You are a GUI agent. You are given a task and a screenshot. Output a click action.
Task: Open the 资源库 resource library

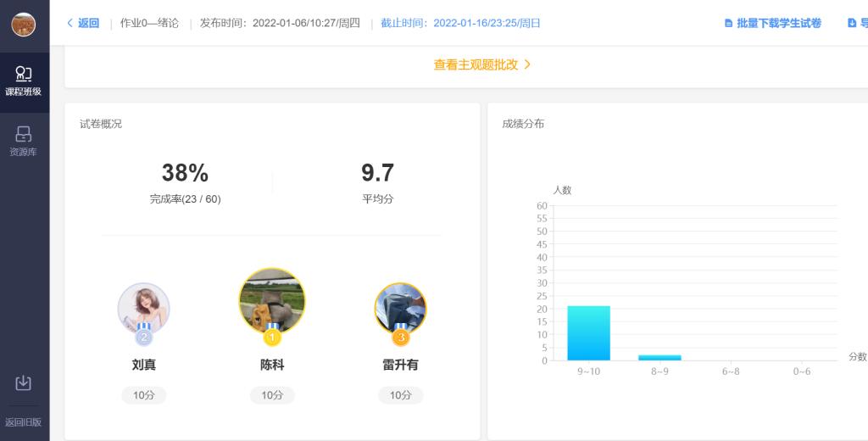[x=24, y=142]
